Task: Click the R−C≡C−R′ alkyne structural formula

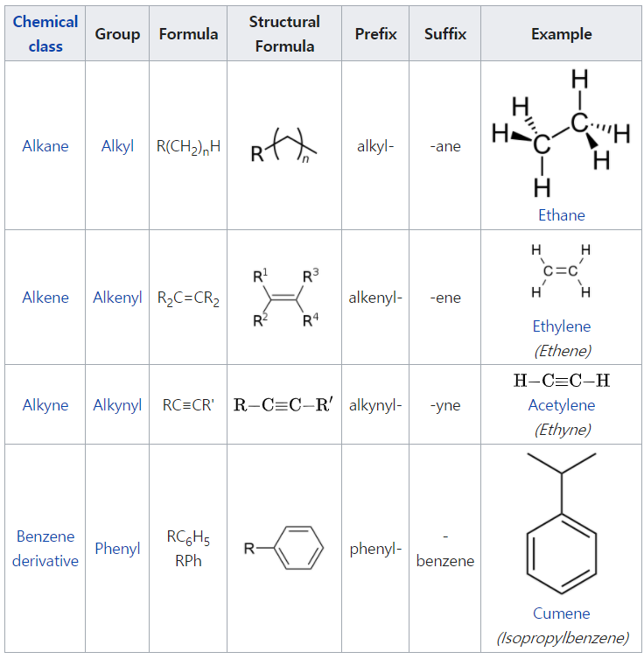Action: tap(284, 405)
